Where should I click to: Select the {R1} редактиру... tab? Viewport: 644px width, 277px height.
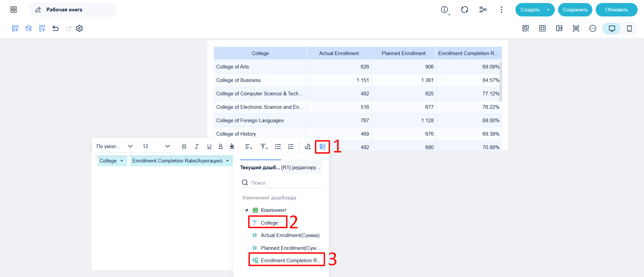click(x=301, y=167)
